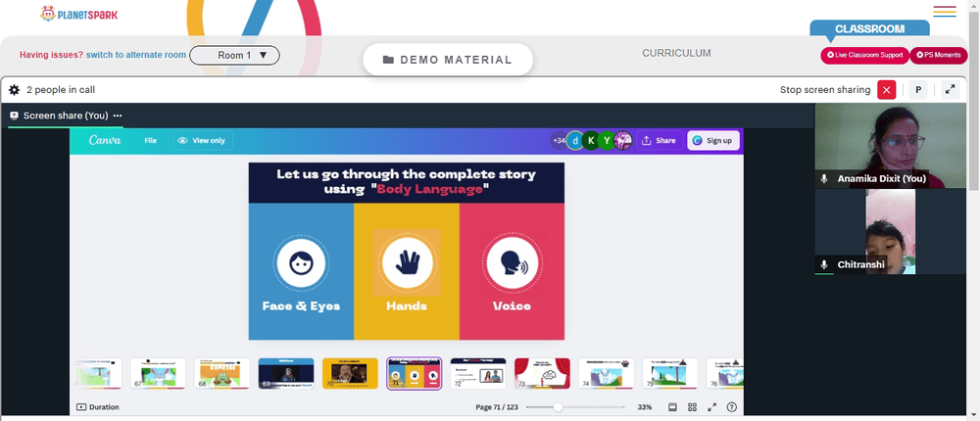The image size is (980, 421).
Task: Click Chitranshi microphone icon
Action: (x=824, y=265)
